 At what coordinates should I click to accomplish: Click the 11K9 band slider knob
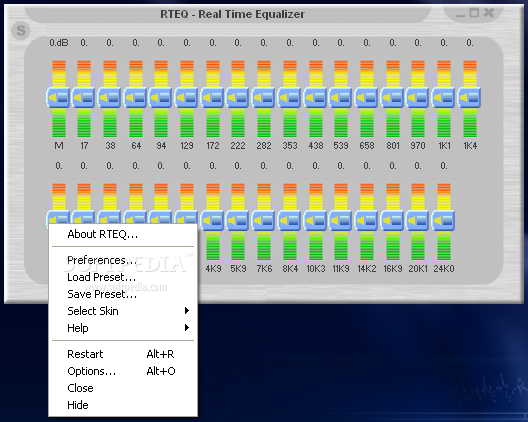(341, 221)
